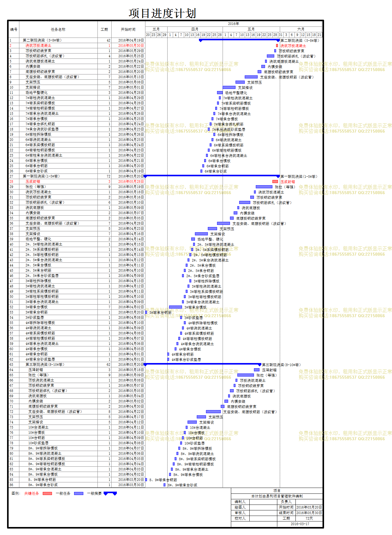Click the 六月 month header
Viewport: 392px width, 535px height.
[301, 29]
